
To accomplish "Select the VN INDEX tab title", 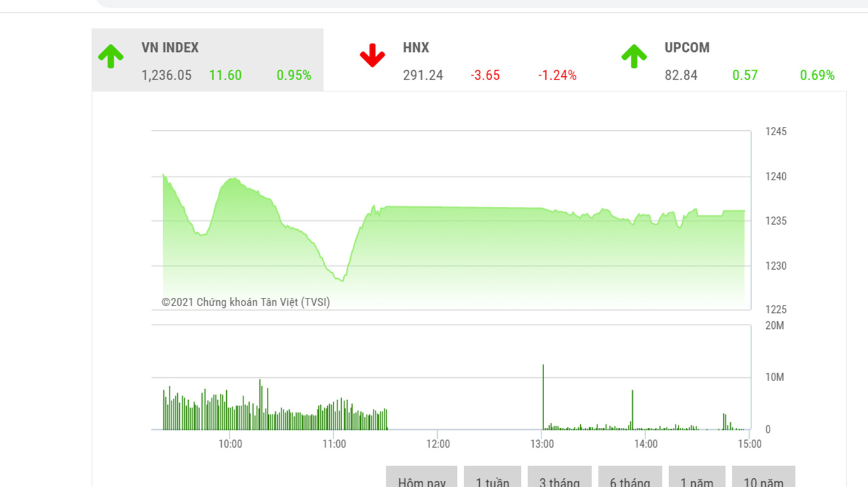I will [x=170, y=48].
